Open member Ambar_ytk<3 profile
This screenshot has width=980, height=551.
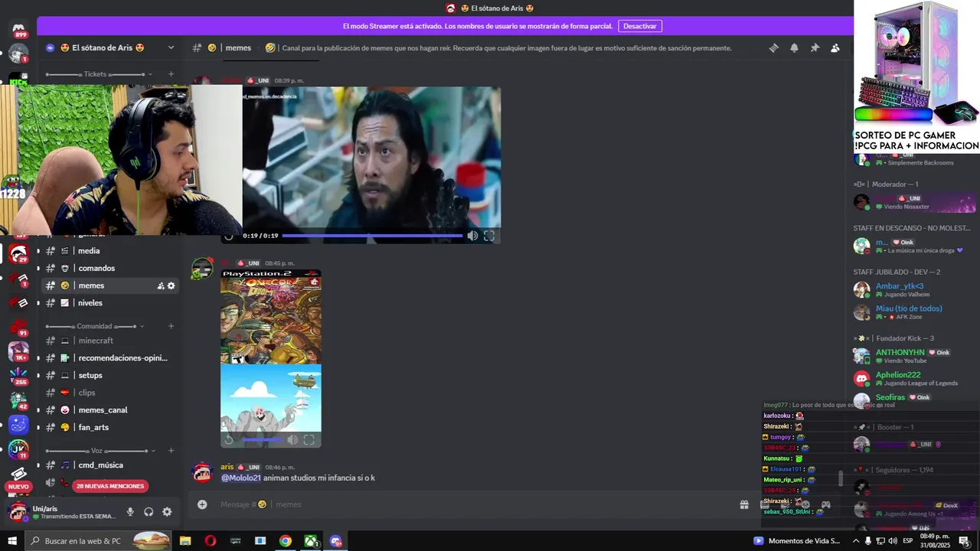(900, 286)
